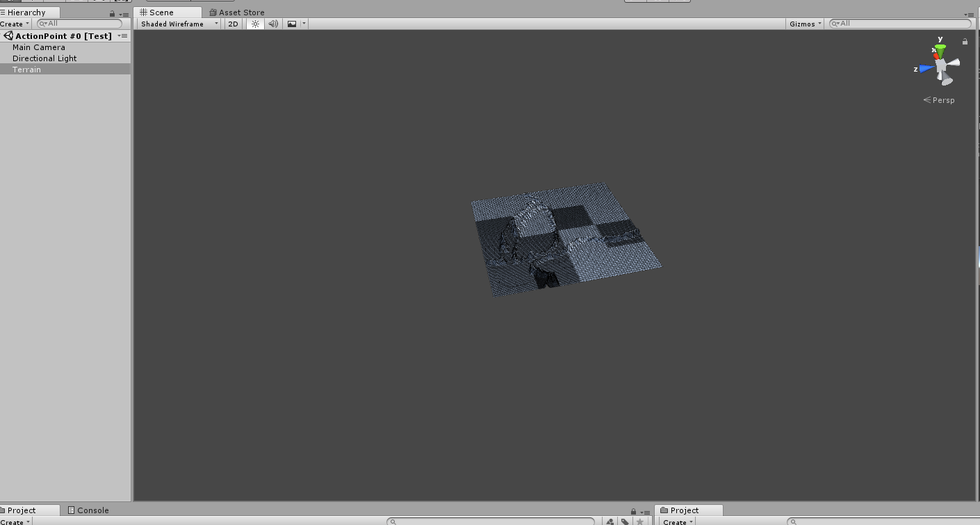Switch to the Scene tab
The height and width of the screenshot is (525, 980).
point(169,13)
